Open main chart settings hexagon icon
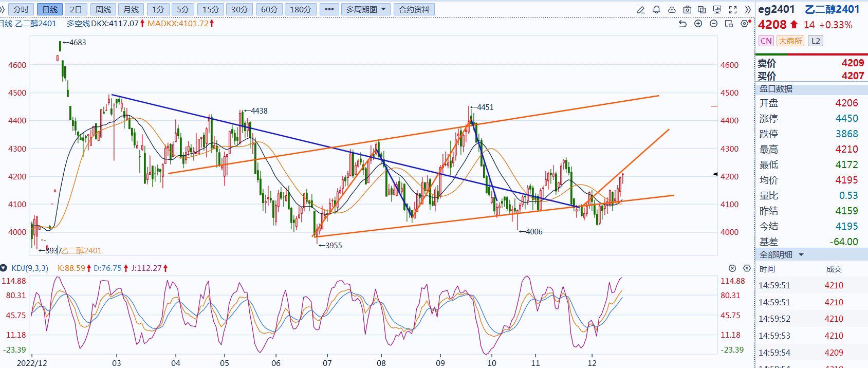The width and height of the screenshot is (868, 368). (744, 24)
